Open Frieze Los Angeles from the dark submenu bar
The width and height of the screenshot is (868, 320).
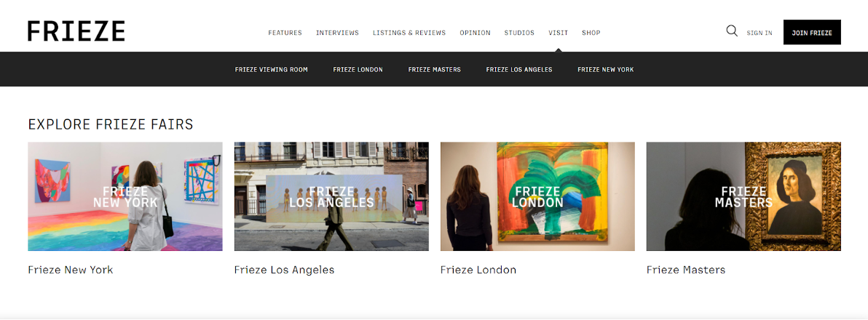[x=519, y=70]
